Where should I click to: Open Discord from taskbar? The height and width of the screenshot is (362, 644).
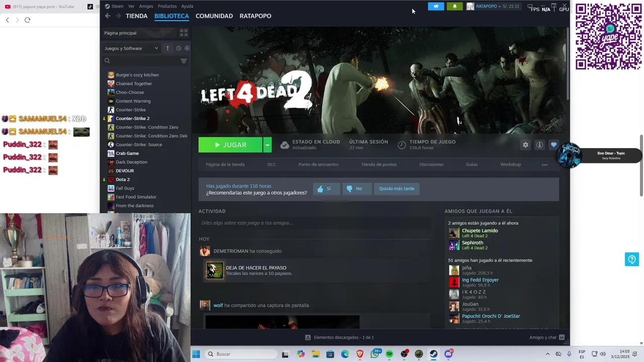pyautogui.click(x=448, y=354)
